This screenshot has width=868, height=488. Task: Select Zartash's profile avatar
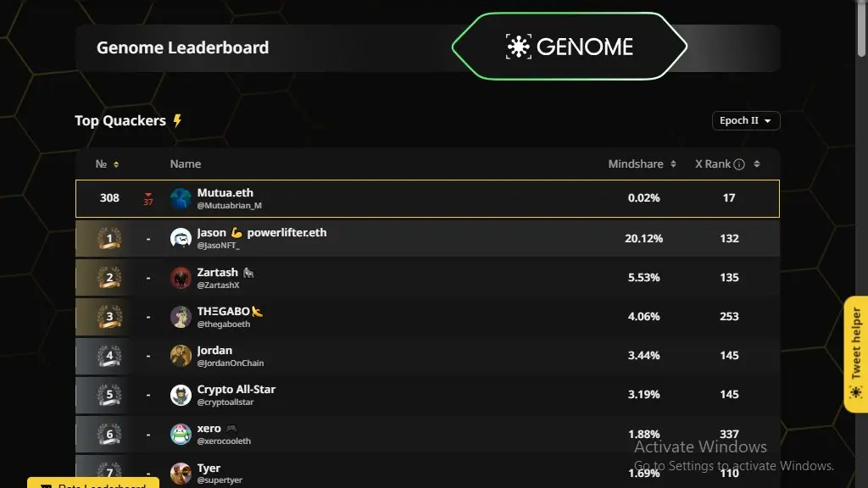click(x=181, y=278)
